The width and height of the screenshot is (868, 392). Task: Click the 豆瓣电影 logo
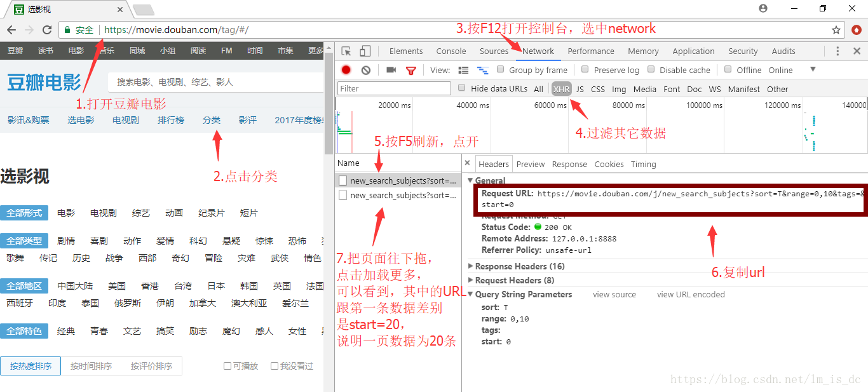click(44, 82)
